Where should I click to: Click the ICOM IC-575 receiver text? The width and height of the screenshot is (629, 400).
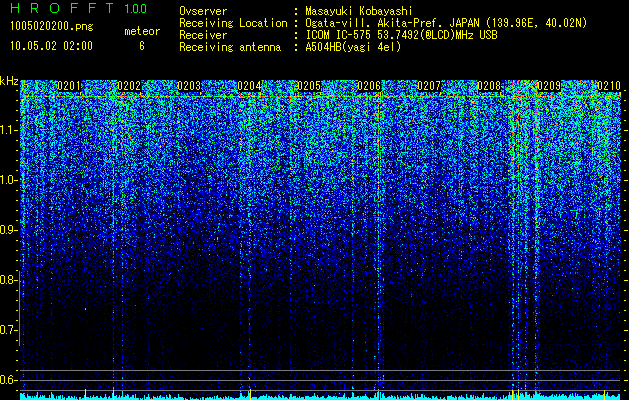[401, 35]
